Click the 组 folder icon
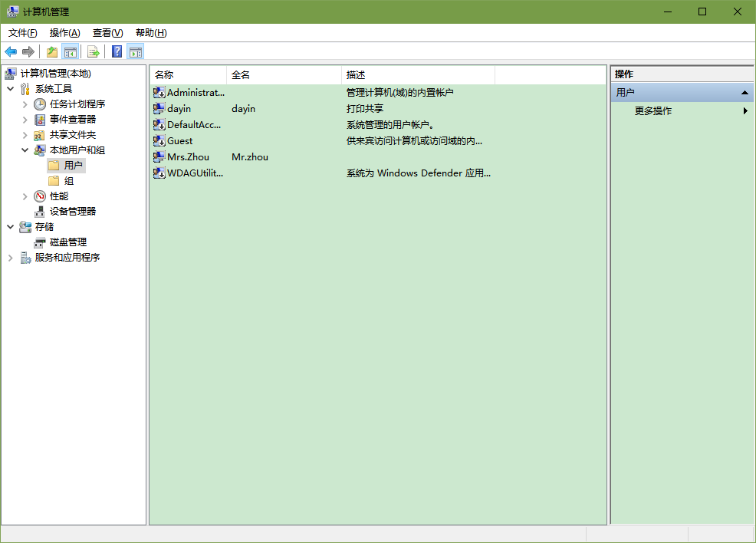The height and width of the screenshot is (543, 756). [54, 181]
